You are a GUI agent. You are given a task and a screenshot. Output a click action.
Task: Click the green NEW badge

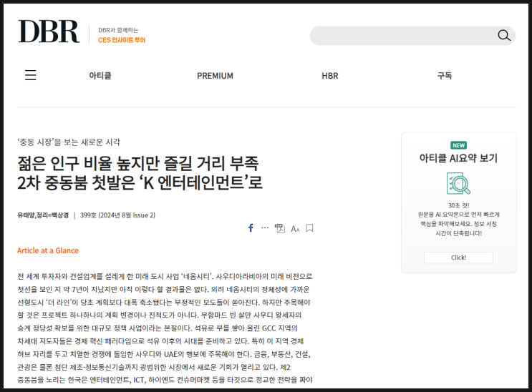(x=459, y=145)
